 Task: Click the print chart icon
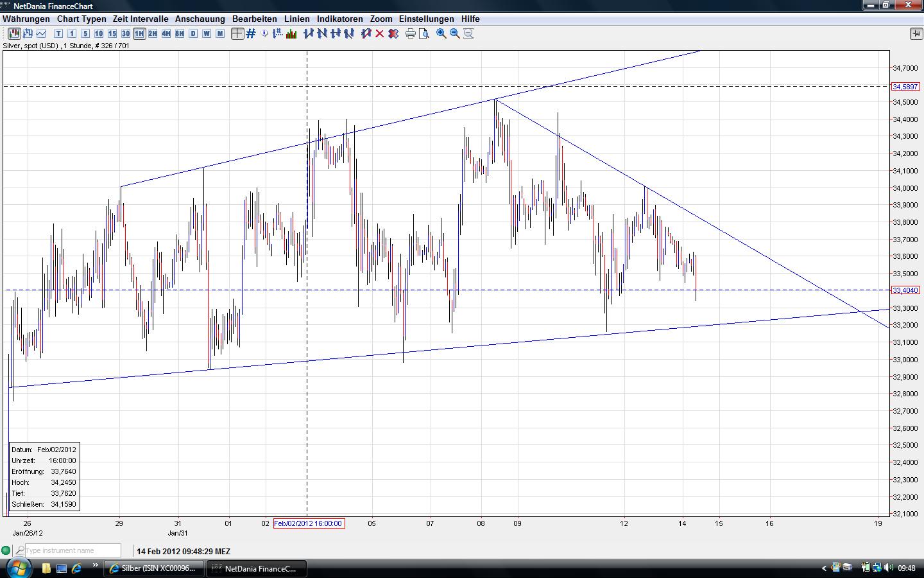click(411, 33)
